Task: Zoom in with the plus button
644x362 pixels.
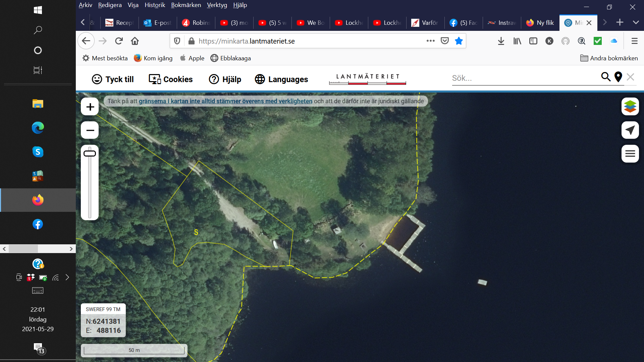Action: tap(90, 107)
